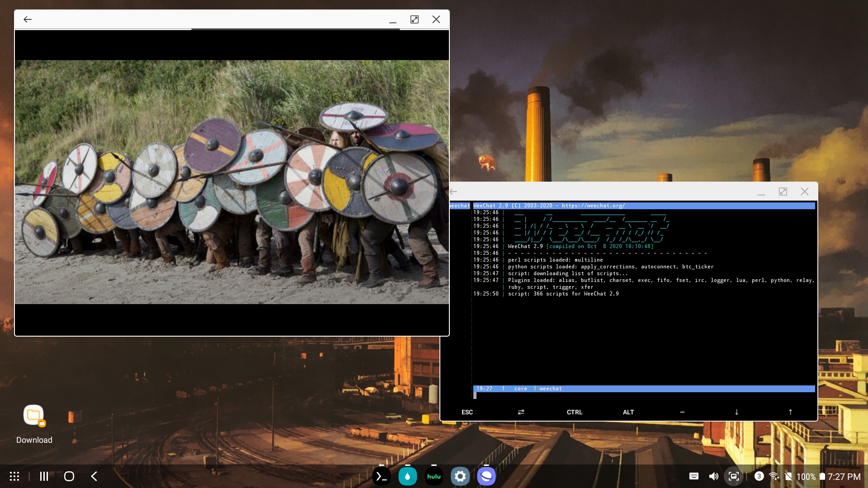Click the 'perl scripts loaded: multiline' line
Viewport: 868px width, 488px height.
pyautogui.click(x=555, y=260)
